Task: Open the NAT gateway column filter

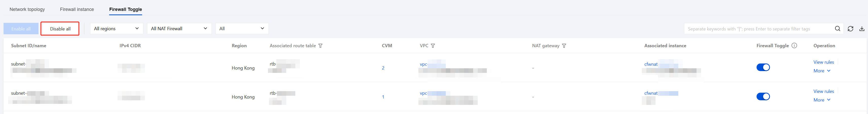Action: click(x=564, y=45)
